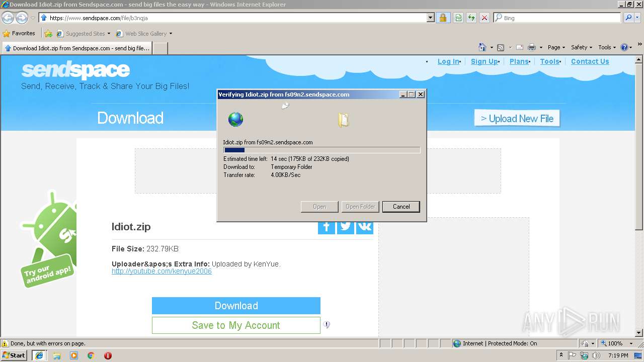Select the Download Idiot.zip Sendspace tab

tap(76, 48)
